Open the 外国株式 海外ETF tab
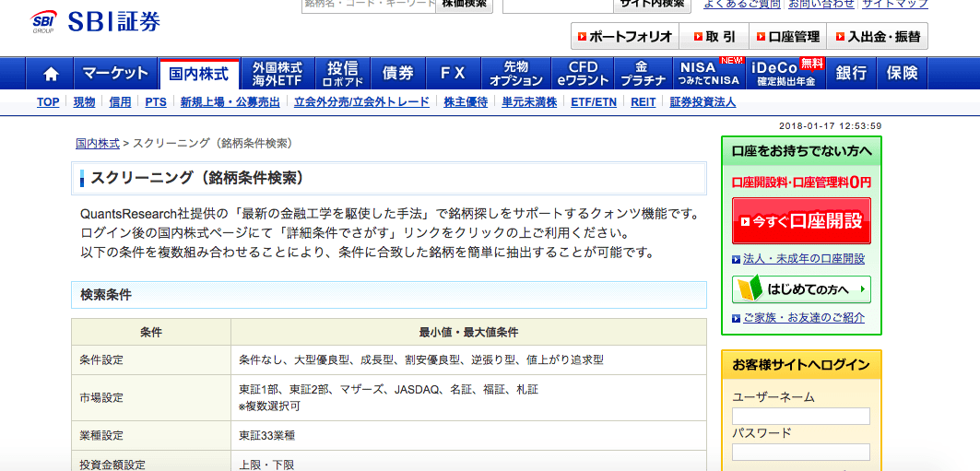 [277, 74]
